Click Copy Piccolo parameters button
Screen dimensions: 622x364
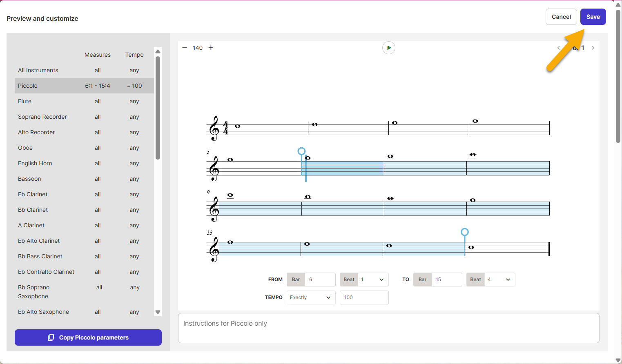[88, 337]
